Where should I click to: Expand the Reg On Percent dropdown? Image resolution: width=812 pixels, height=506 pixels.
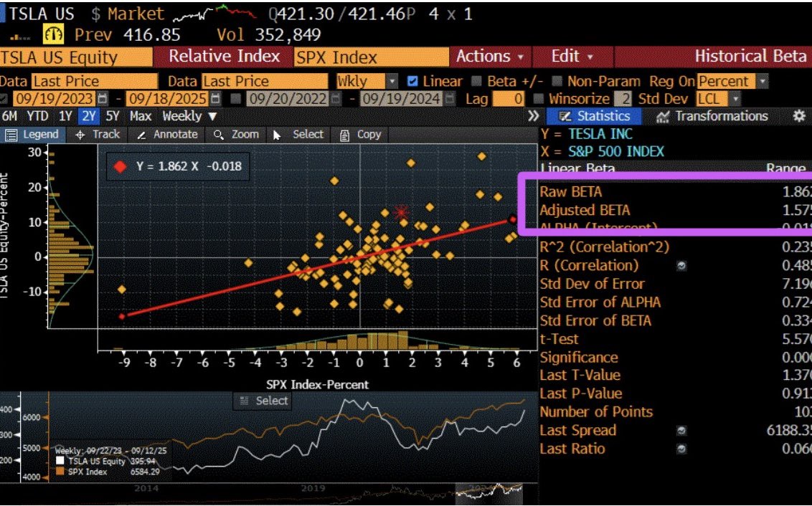pyautogui.click(x=762, y=82)
